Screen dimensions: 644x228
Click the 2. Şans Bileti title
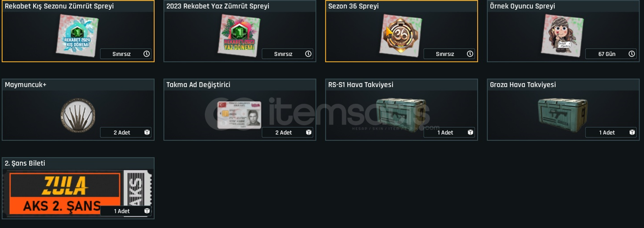coord(25,163)
